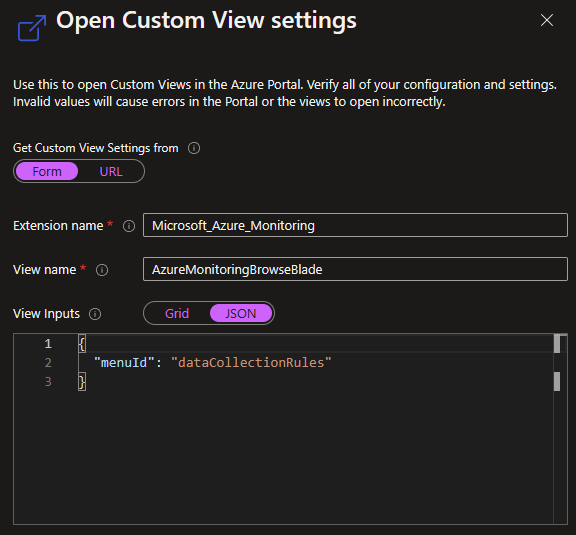Show info tooltip for Extension name

click(x=129, y=226)
